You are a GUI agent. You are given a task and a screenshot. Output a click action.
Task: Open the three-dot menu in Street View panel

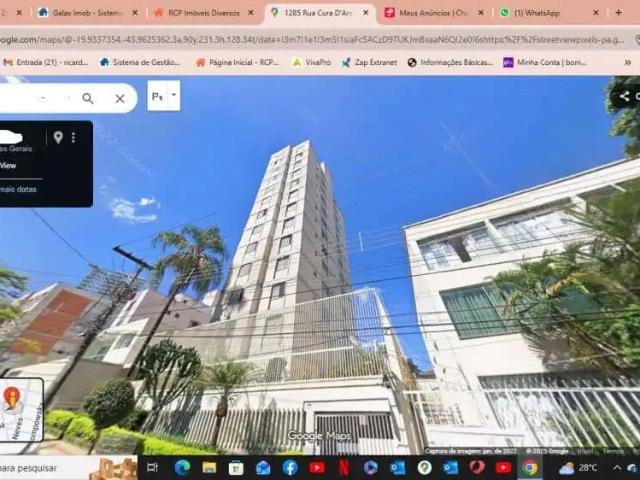73,137
